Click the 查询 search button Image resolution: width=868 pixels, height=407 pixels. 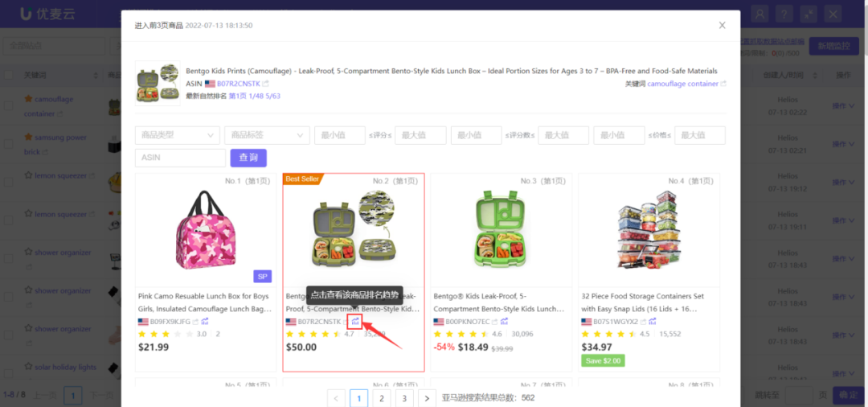248,158
